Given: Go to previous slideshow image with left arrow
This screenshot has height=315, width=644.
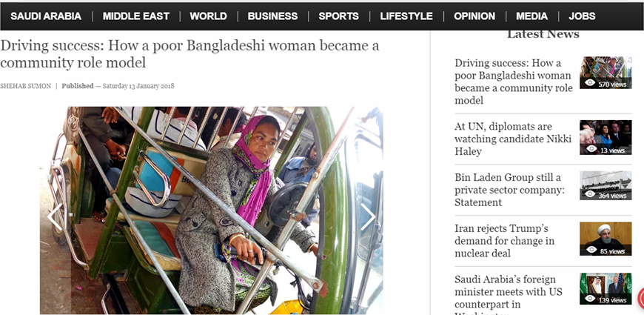Looking at the screenshot, I should [55, 216].
